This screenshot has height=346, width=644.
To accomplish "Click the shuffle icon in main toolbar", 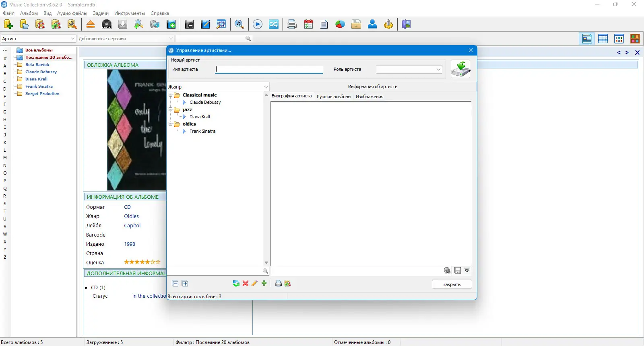I will 274,25.
